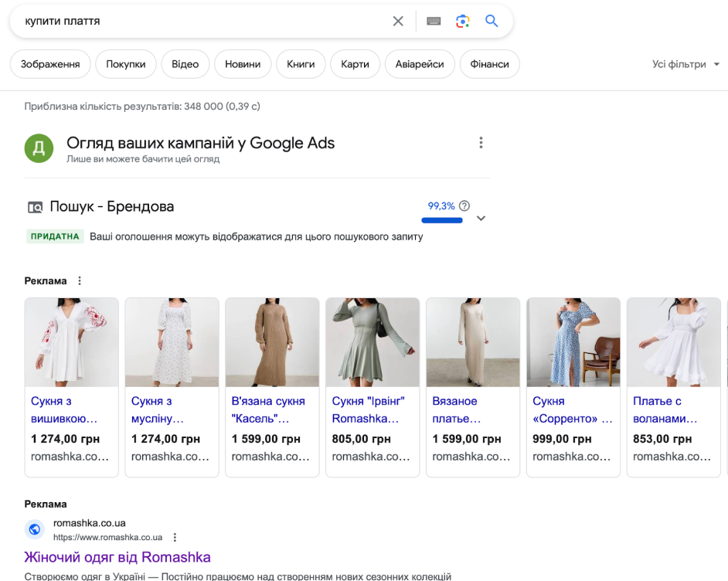The height and width of the screenshot is (581, 728).
Task: Click the price 853,00 грн
Action: click(662, 439)
